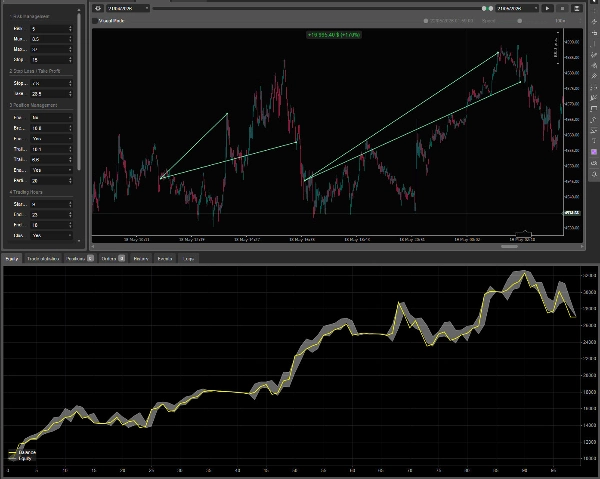Open the lower Position Management dropdown showing Yes
Image resolution: width=600 pixels, height=479 pixels.
51,170
